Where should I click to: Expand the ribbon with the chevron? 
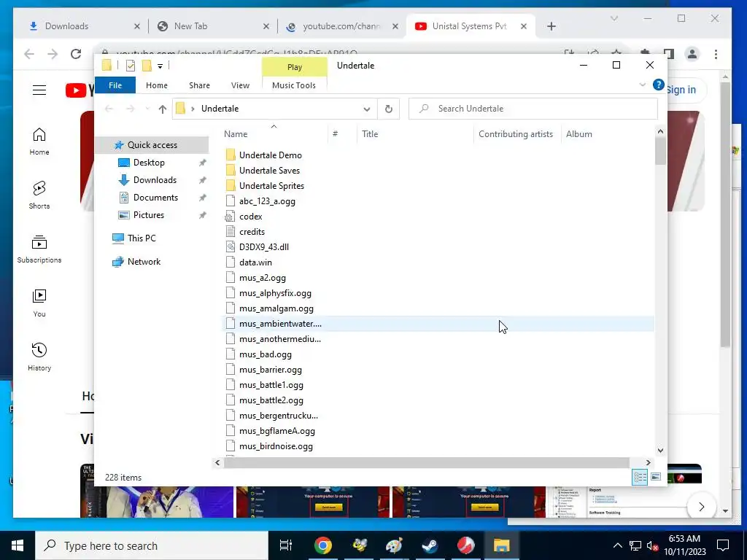(643, 85)
